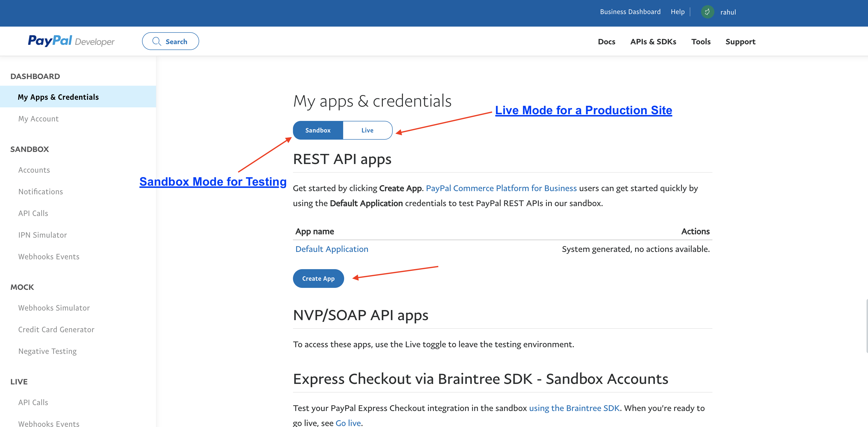Screen dimensions: 868x427
Task: Select My Apps & Credentials in sidebar
Action: tap(78, 97)
